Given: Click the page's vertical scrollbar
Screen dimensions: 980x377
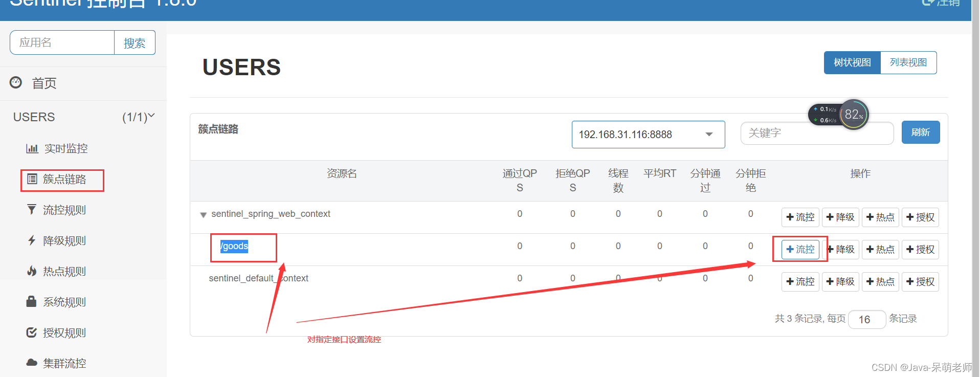Looking at the screenshot, I should coord(975,188).
